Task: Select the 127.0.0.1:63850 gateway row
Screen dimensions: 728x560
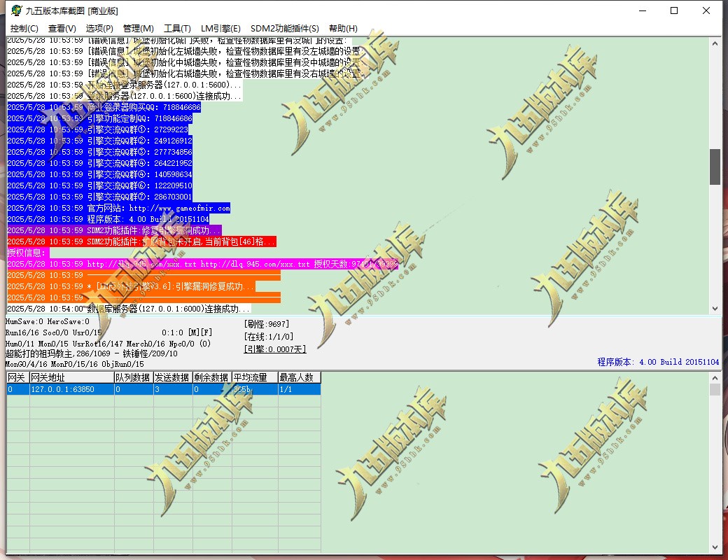Action: coord(164,389)
